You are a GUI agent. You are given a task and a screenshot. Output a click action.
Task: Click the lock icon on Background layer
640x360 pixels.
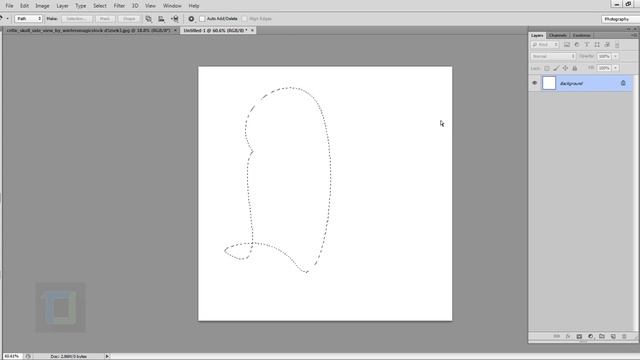(623, 83)
